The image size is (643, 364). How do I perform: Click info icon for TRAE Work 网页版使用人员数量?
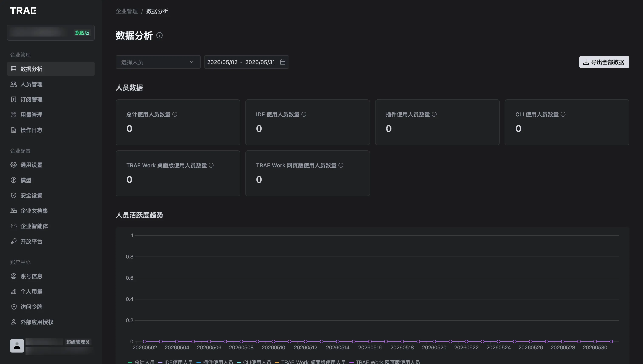pyautogui.click(x=341, y=165)
